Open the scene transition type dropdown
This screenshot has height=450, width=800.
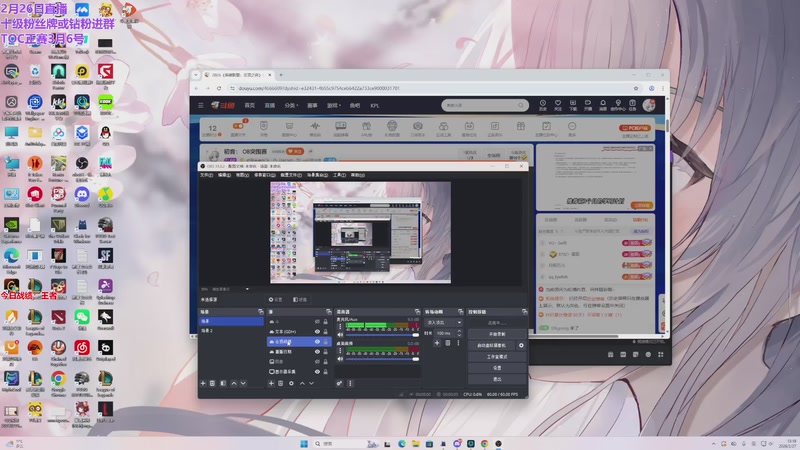[x=443, y=323]
